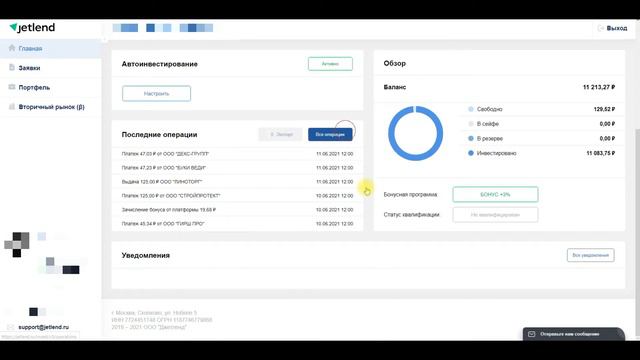Click the balance value 11 213,27 ₽
This screenshot has width=640, height=360.
599,87
